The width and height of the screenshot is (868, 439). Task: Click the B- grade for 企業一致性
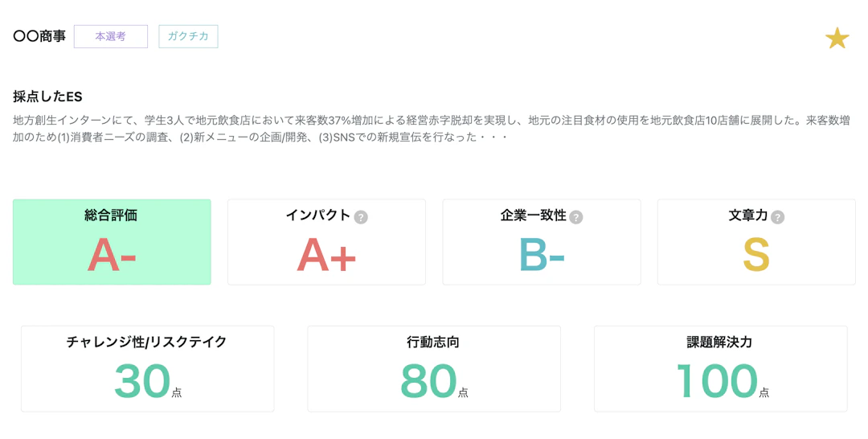click(x=542, y=256)
